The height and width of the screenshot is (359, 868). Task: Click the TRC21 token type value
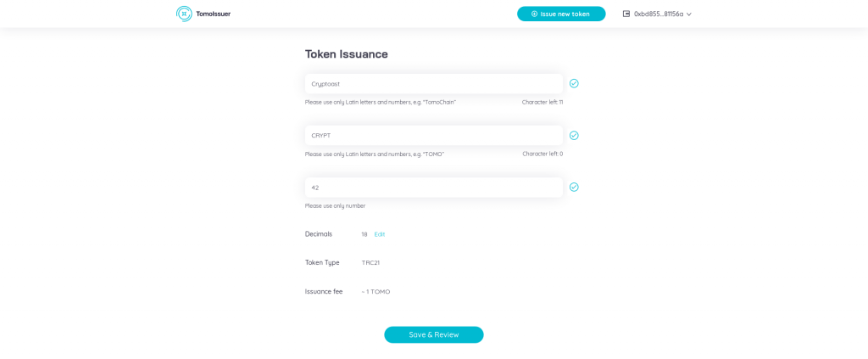(370, 263)
